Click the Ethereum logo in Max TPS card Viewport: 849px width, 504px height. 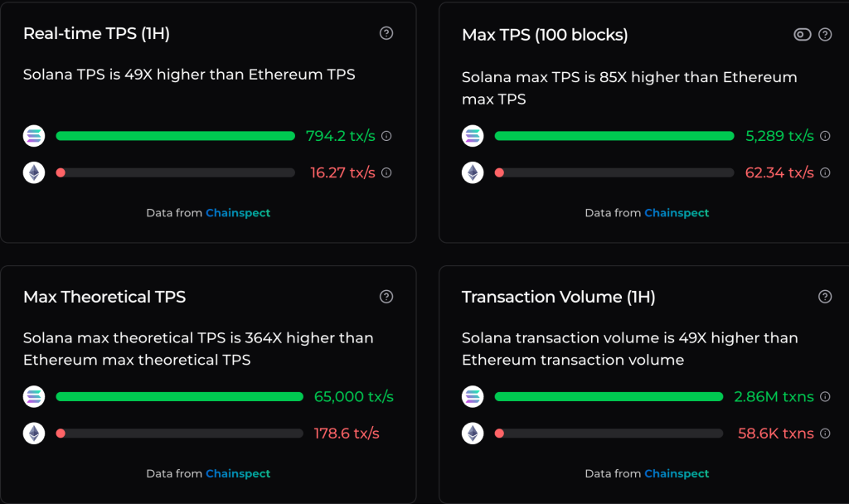[x=473, y=172]
